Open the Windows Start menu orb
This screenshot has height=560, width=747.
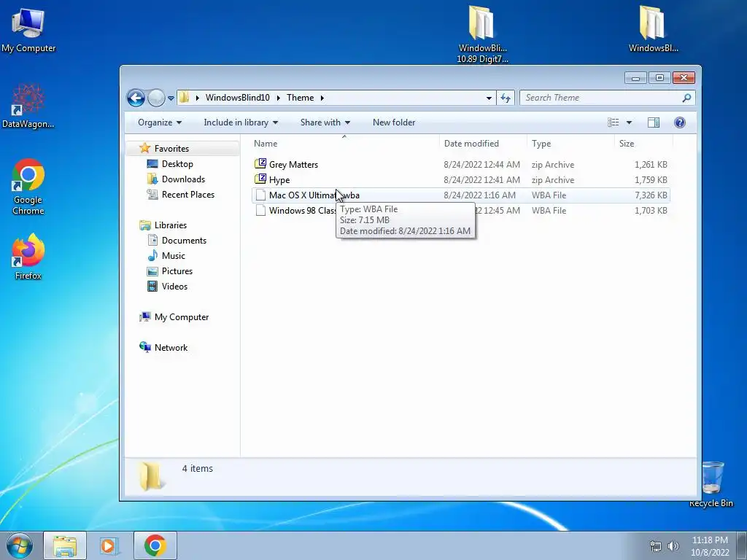point(20,545)
